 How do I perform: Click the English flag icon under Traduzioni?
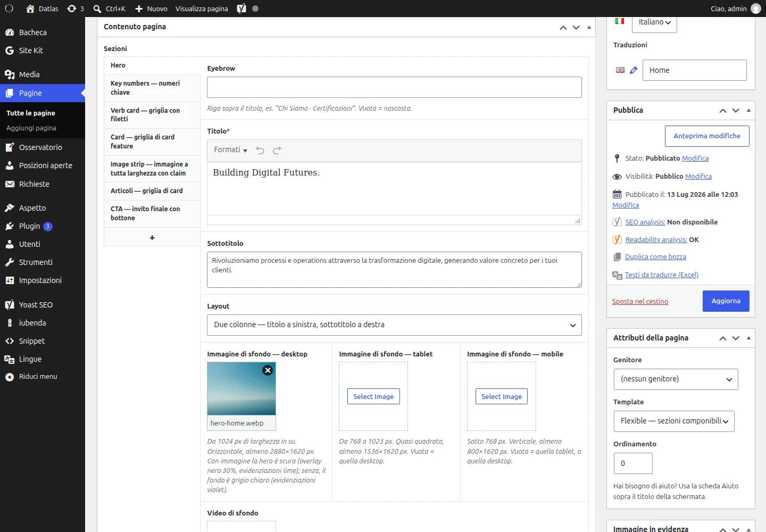[x=620, y=70]
